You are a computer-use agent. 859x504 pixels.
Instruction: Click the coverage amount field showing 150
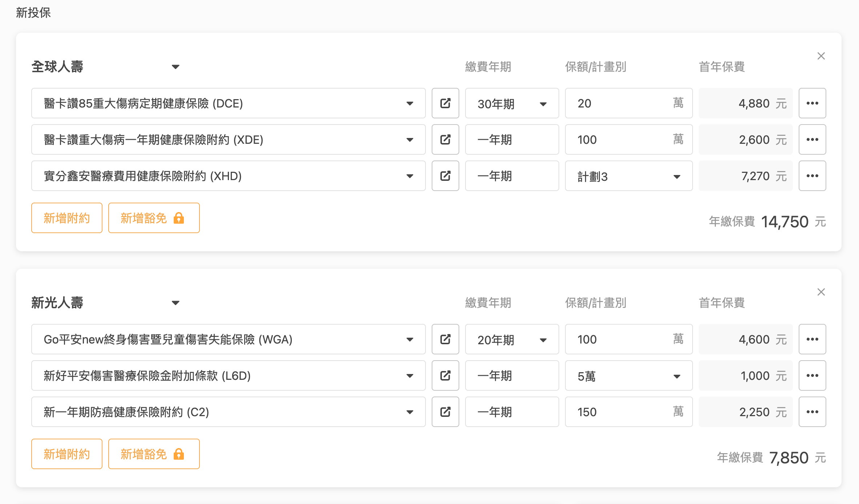[618, 412]
